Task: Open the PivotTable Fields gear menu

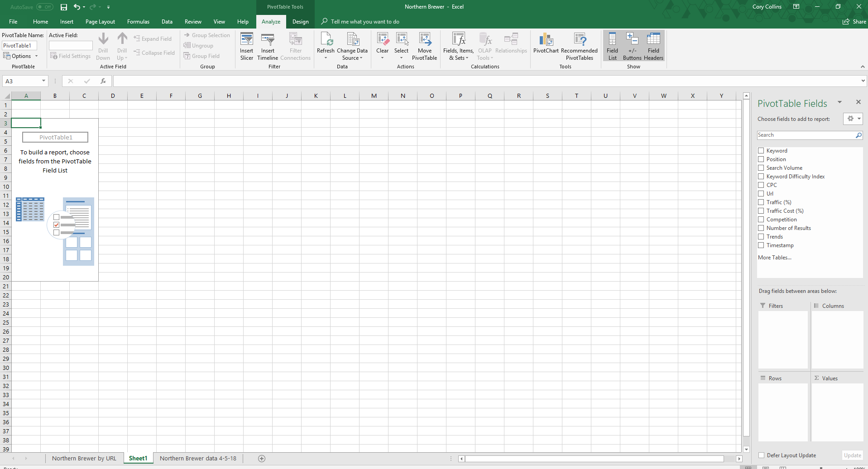Action: [x=854, y=119]
